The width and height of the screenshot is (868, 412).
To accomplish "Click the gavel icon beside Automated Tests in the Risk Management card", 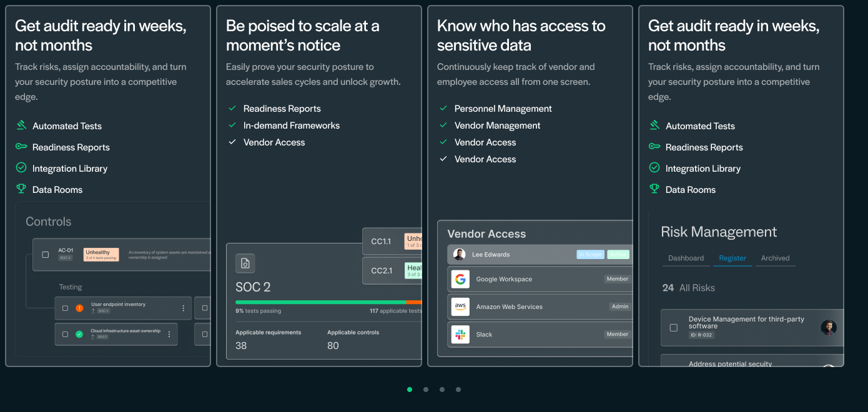I will pos(654,125).
